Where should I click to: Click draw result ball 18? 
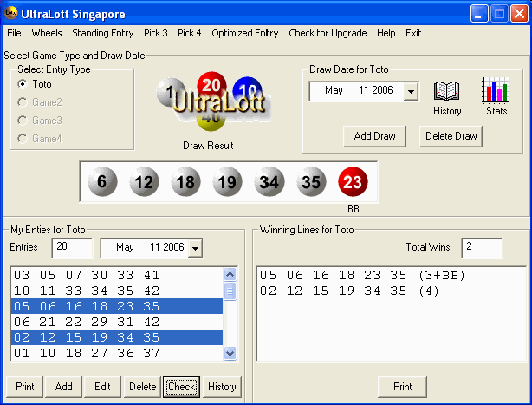185,181
